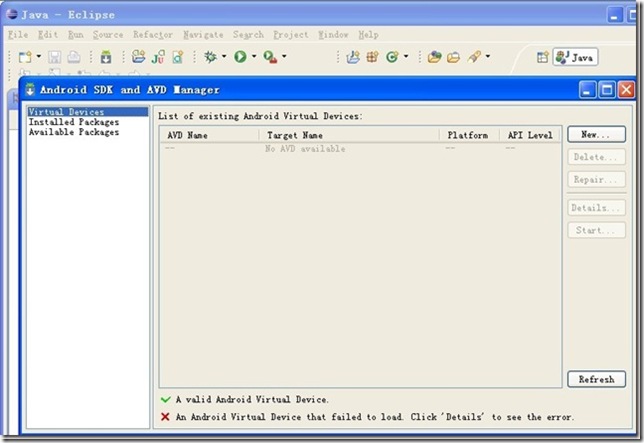Open the Project menu

coord(291,35)
